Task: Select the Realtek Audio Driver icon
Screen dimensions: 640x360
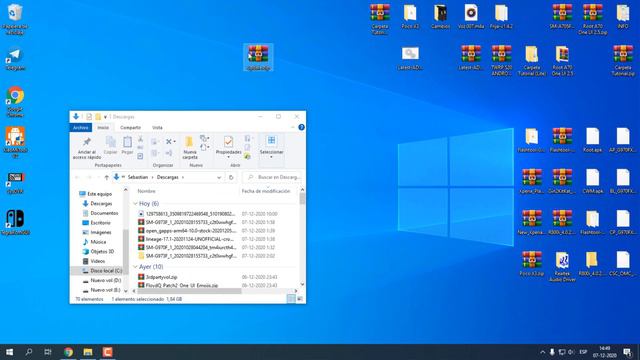Action: coord(562,267)
